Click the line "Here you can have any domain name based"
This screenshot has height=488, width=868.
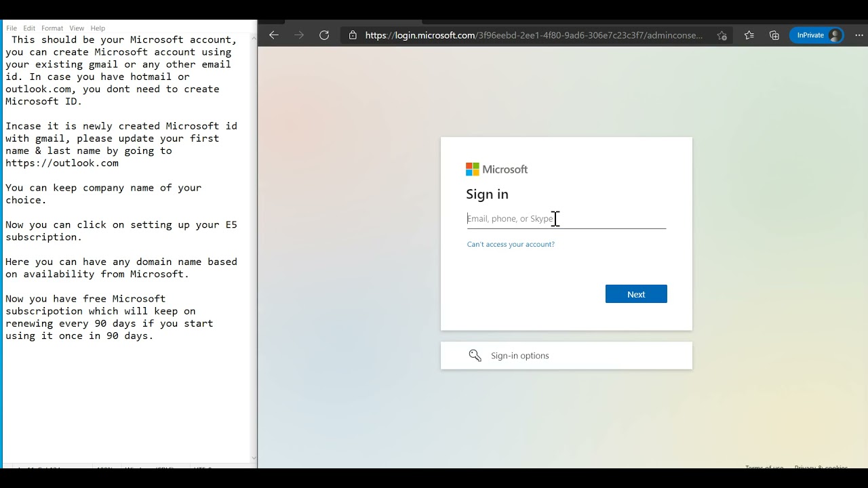coord(121,262)
